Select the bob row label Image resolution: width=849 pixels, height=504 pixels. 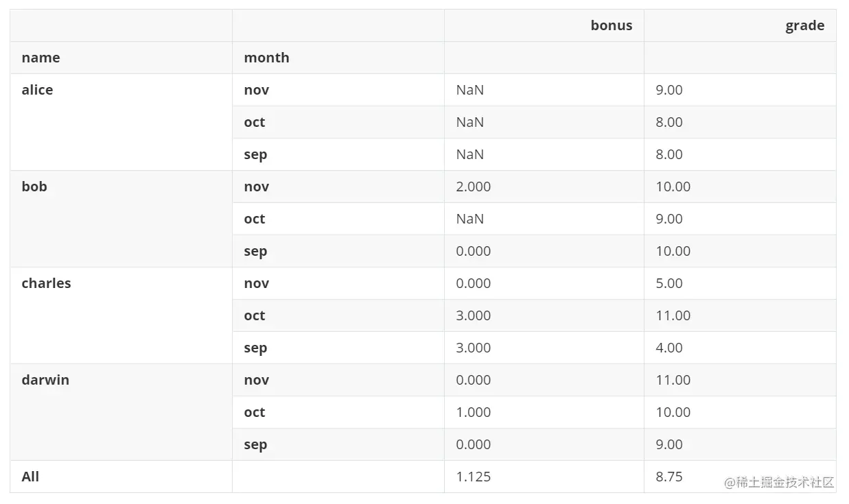pos(34,187)
